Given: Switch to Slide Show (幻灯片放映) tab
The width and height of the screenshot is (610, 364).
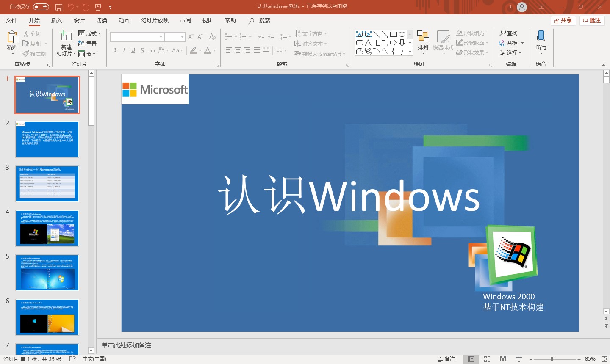Looking at the screenshot, I should pyautogui.click(x=155, y=20).
